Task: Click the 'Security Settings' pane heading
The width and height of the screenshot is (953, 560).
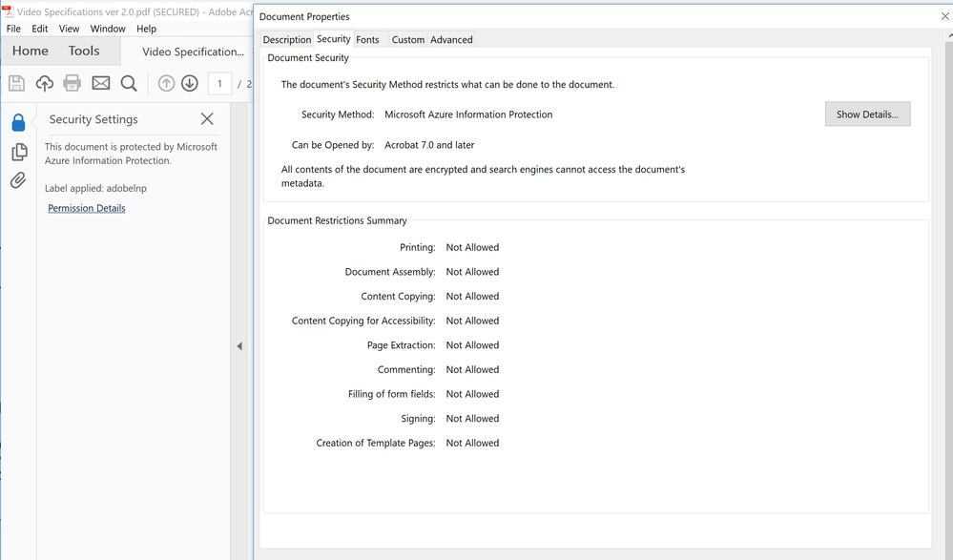Action: [x=93, y=119]
